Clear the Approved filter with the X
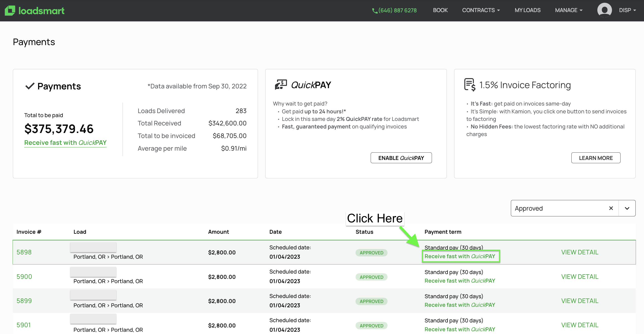644x334 pixels. pos(611,208)
